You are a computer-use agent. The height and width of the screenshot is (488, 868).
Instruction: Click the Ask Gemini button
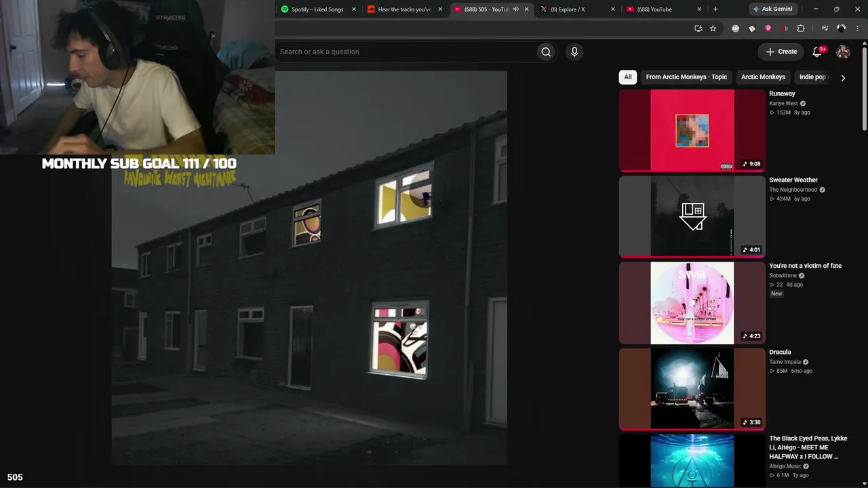(772, 9)
